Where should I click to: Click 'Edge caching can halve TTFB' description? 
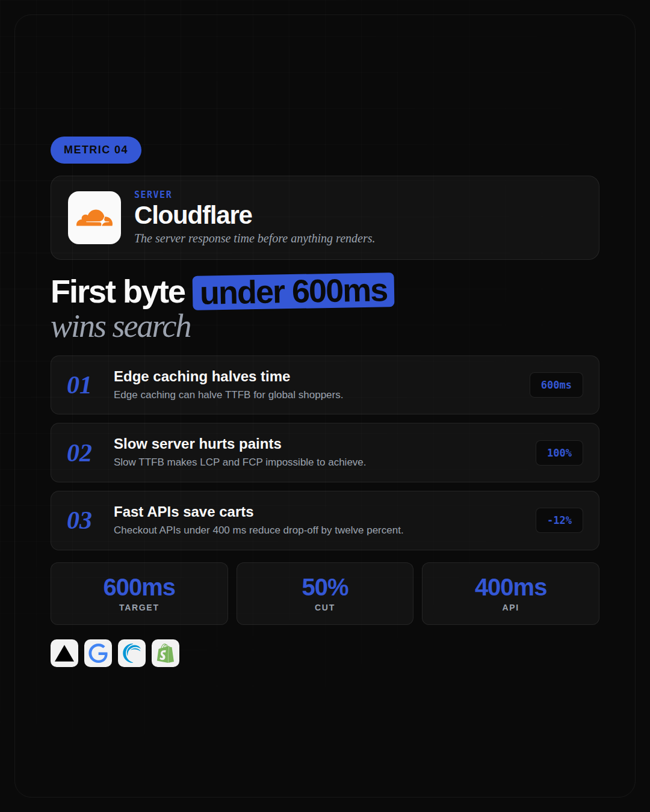pyautogui.click(x=228, y=395)
